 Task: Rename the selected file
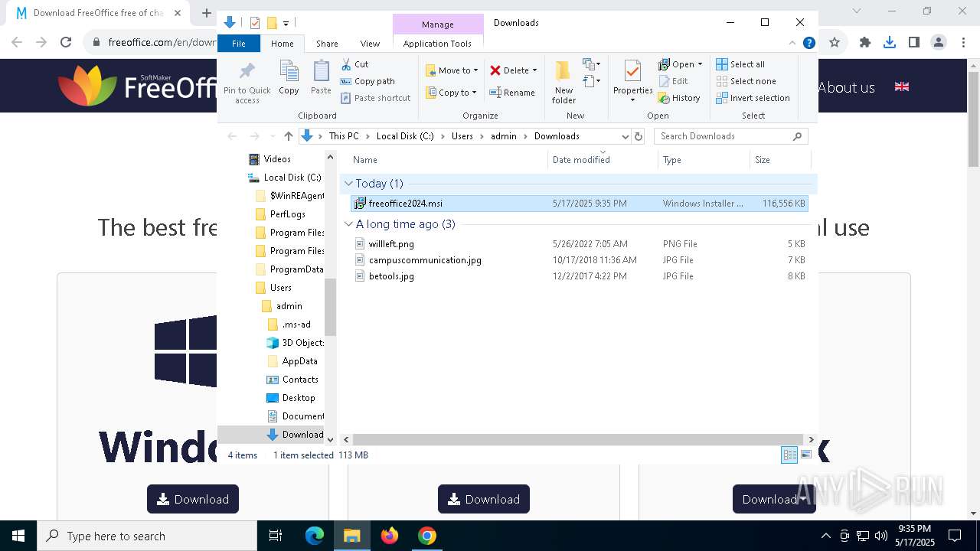click(x=512, y=93)
